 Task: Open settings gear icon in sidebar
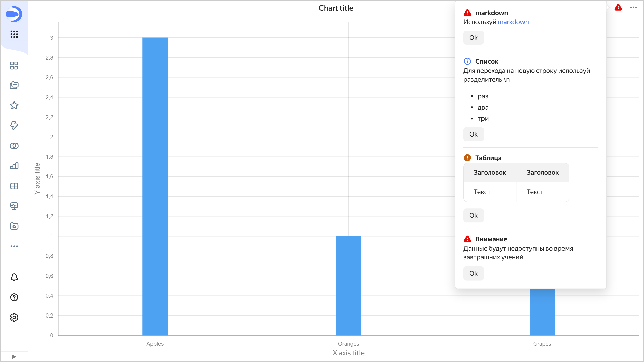pos(14,318)
